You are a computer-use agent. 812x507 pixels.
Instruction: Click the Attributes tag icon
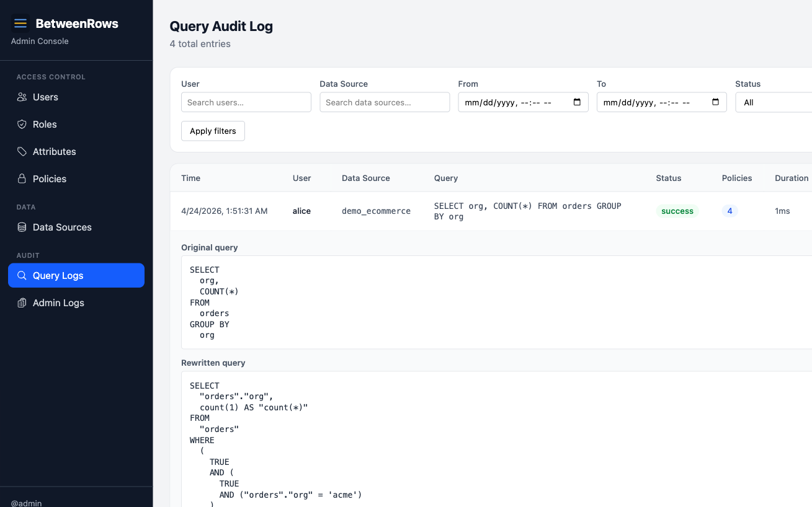pos(22,152)
